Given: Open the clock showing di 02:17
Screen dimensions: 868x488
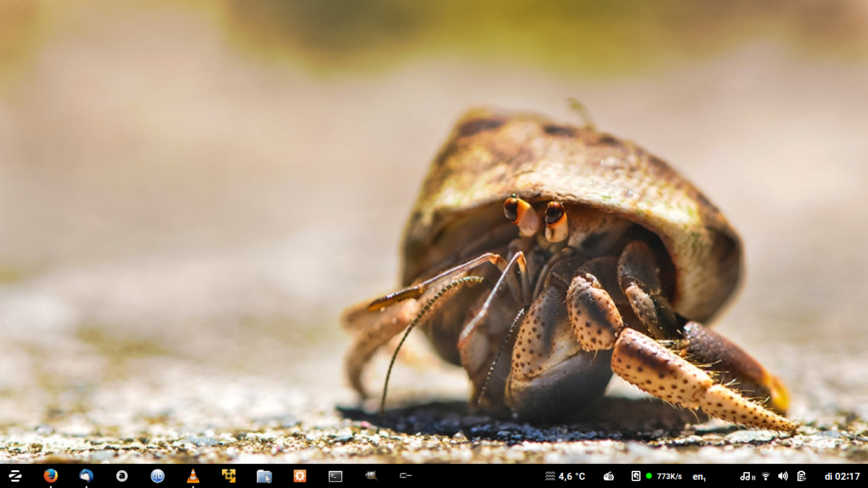Looking at the screenshot, I should pos(843,476).
